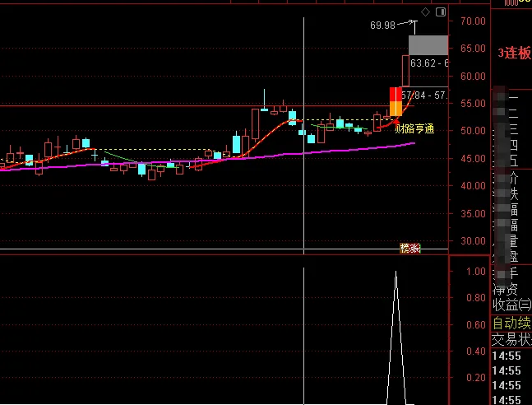Toggle the side panel layout icon
The width and height of the screenshot is (532, 405).
pos(441,12)
